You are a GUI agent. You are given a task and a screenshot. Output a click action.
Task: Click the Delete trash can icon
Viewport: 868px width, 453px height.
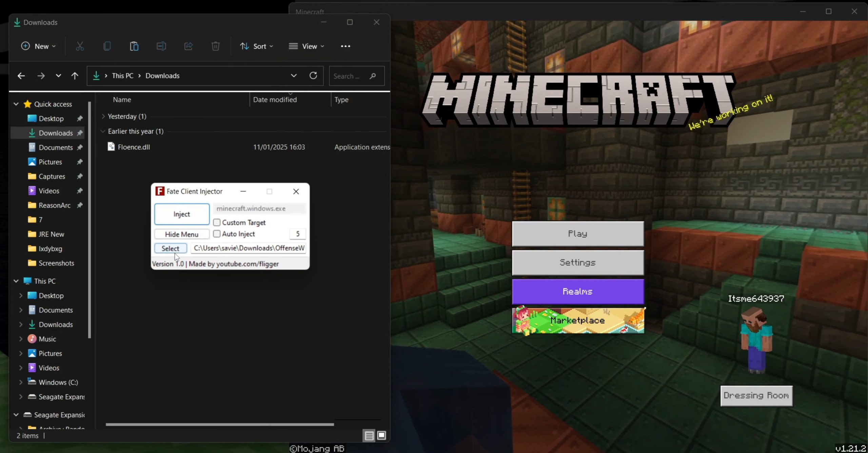click(215, 46)
